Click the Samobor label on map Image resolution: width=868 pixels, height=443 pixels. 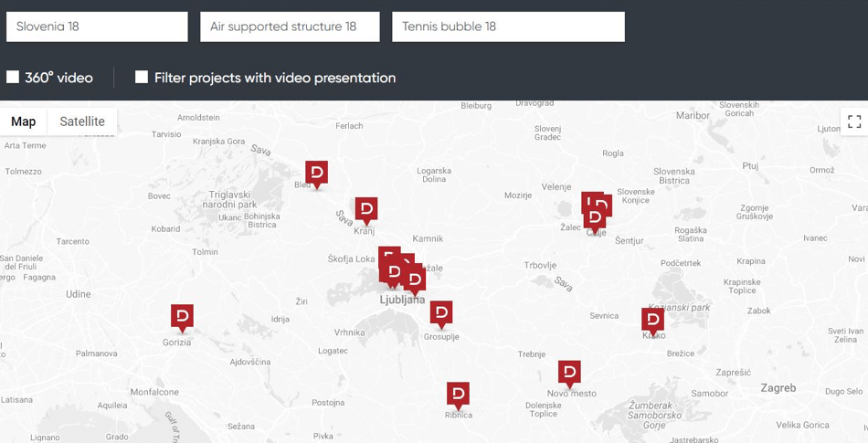point(710,394)
